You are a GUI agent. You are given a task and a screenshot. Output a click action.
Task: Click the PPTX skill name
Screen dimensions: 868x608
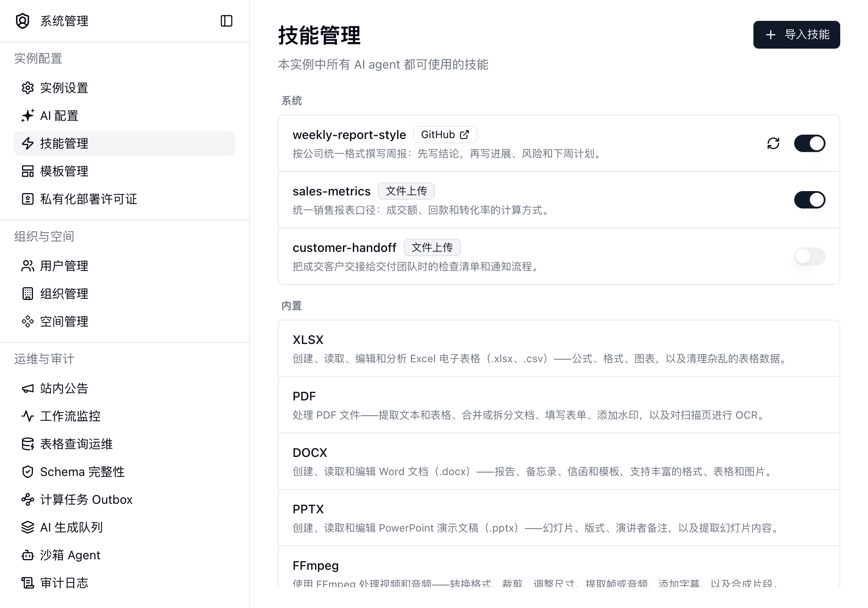(x=308, y=509)
